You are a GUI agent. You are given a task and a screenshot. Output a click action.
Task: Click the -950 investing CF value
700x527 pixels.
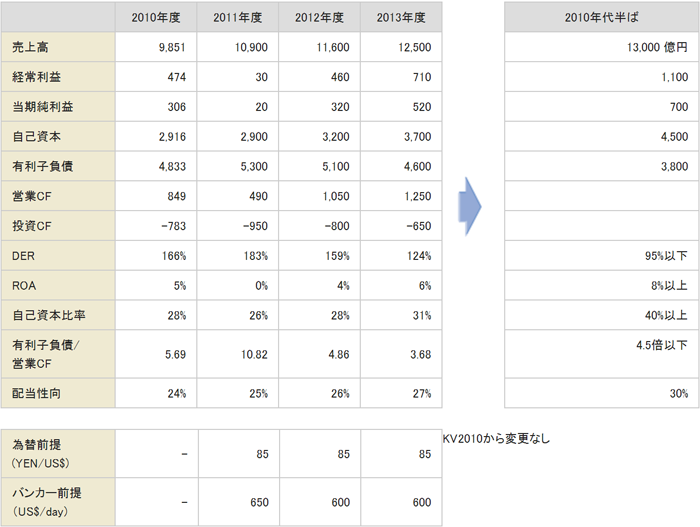(255, 226)
